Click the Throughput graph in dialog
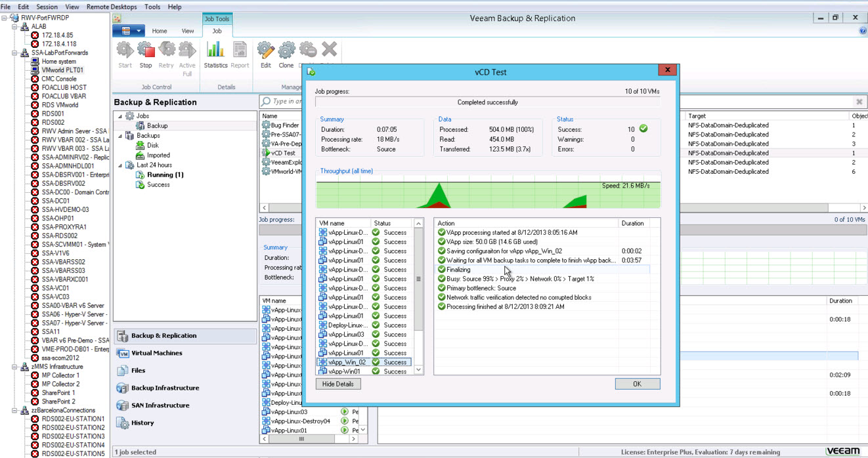This screenshot has width=868, height=458. coord(488,192)
